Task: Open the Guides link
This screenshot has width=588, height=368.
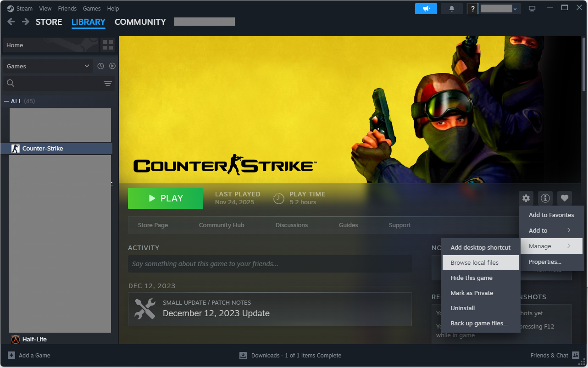Action: tap(348, 225)
